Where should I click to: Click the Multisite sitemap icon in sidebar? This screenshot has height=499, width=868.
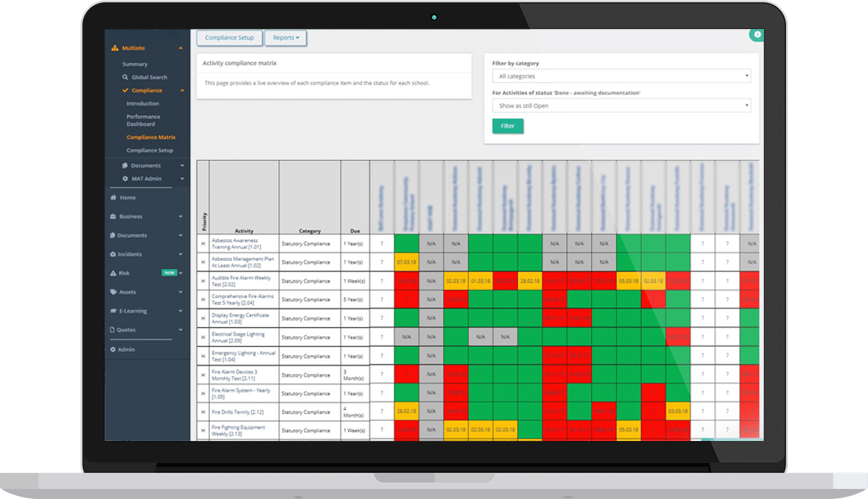pos(114,48)
